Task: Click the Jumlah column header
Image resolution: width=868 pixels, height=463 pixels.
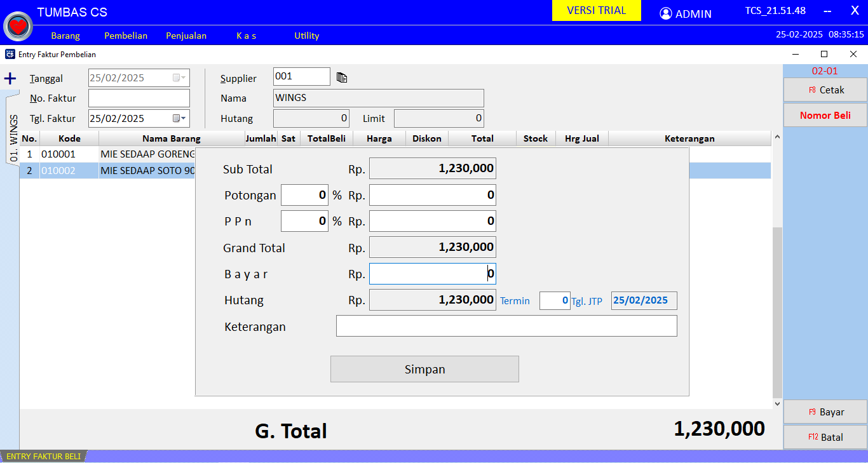Action: (x=261, y=138)
